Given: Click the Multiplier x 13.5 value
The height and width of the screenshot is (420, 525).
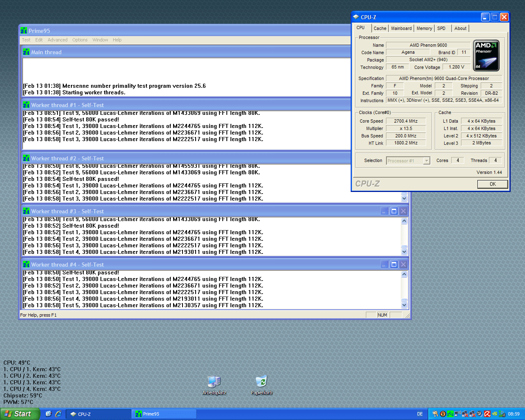Looking at the screenshot, I should tap(406, 128).
